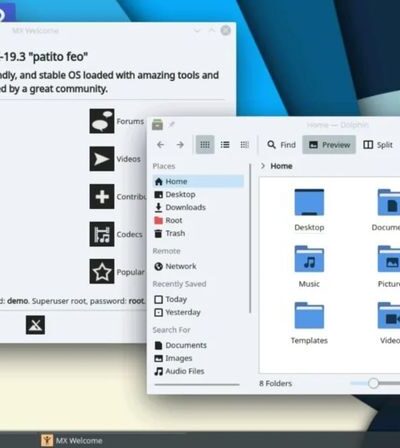
Task: Minimize the MX Welcome window
Action: tap(197, 31)
